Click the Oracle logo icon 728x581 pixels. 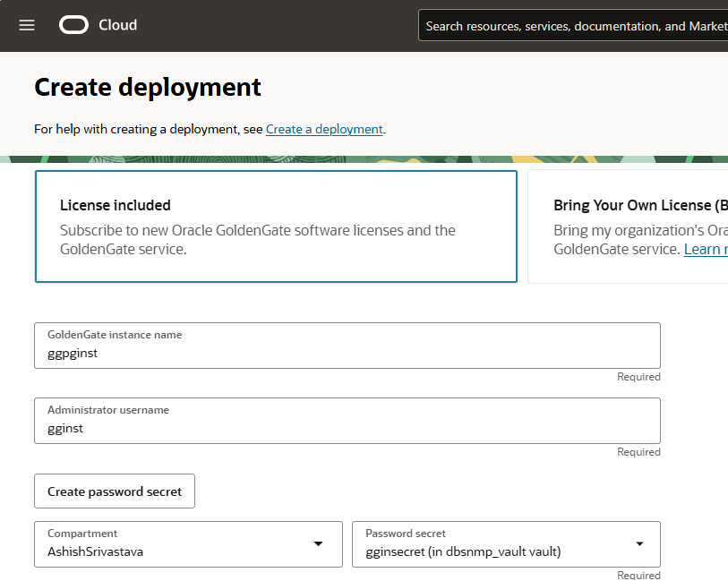[73, 25]
